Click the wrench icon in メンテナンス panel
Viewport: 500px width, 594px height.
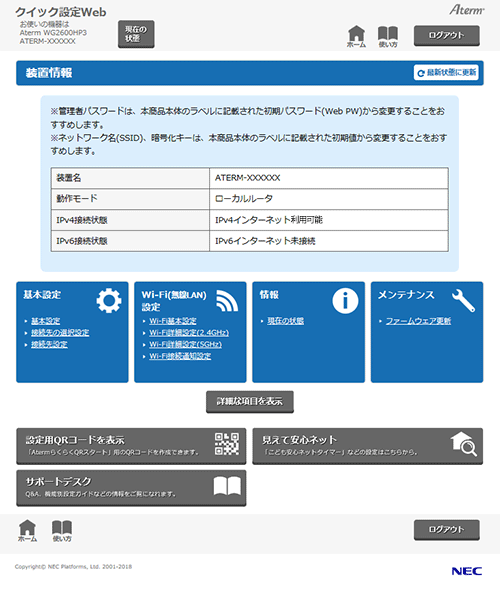[463, 301]
